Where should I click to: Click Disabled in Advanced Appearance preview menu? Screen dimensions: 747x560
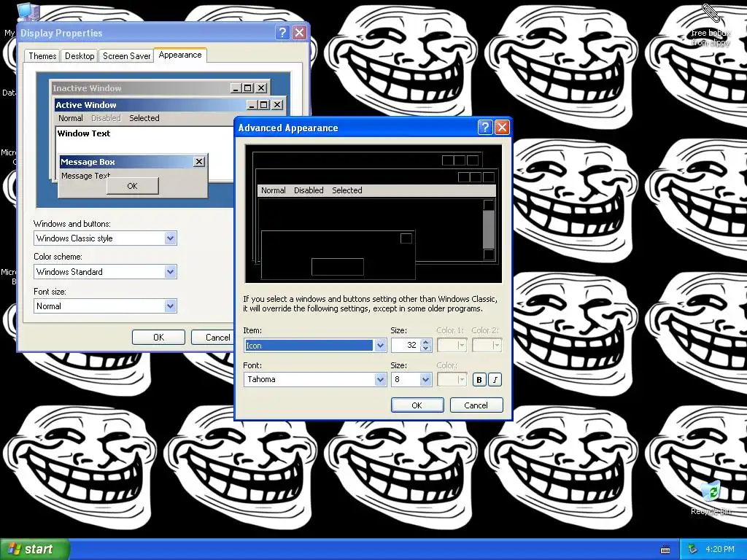point(309,190)
